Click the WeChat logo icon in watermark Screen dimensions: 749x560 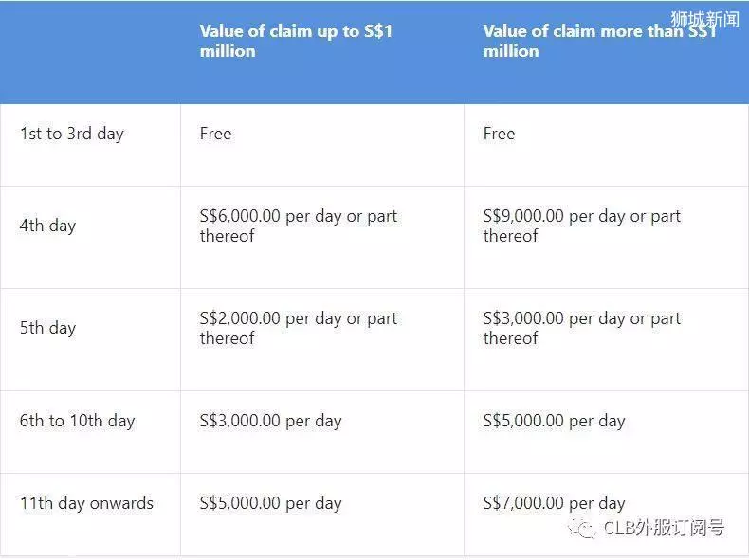pyautogui.click(x=581, y=529)
